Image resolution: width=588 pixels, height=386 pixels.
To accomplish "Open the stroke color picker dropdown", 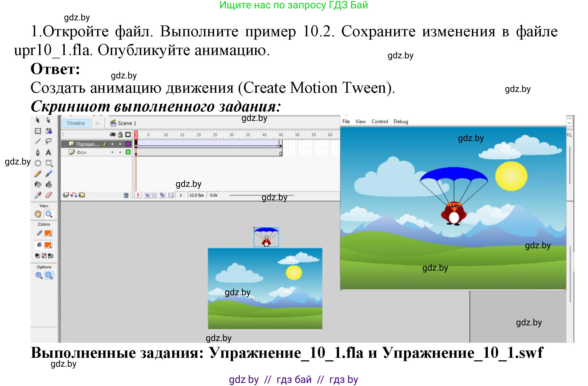I will (x=48, y=233).
